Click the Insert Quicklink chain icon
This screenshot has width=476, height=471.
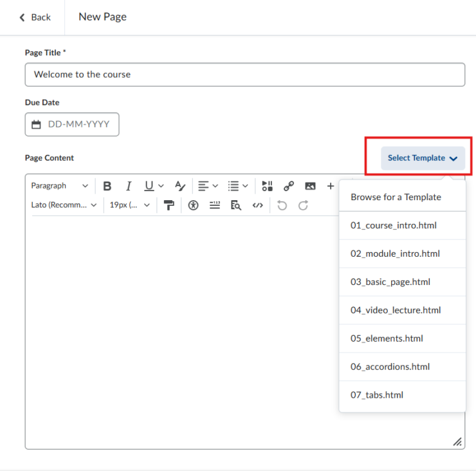289,186
